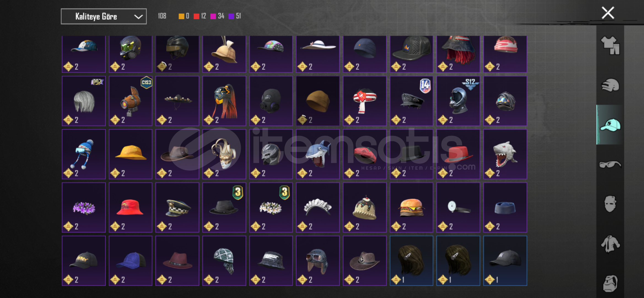
Task: Filter by pink quality swatch showing 34
Action: (213, 16)
